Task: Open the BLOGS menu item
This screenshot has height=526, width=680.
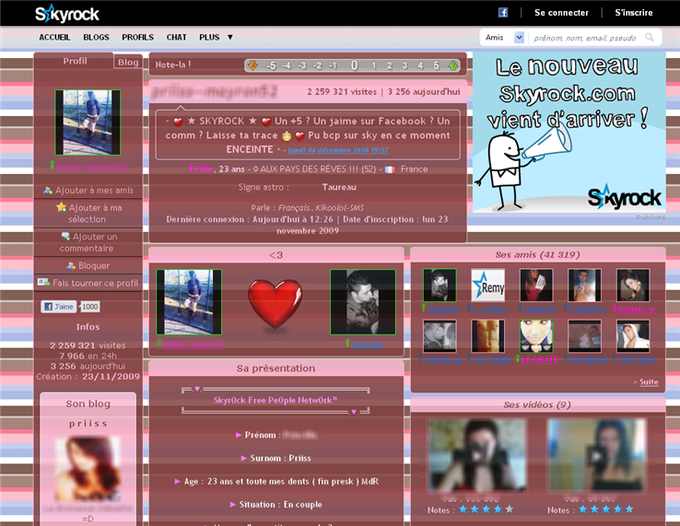Action: pos(96,37)
